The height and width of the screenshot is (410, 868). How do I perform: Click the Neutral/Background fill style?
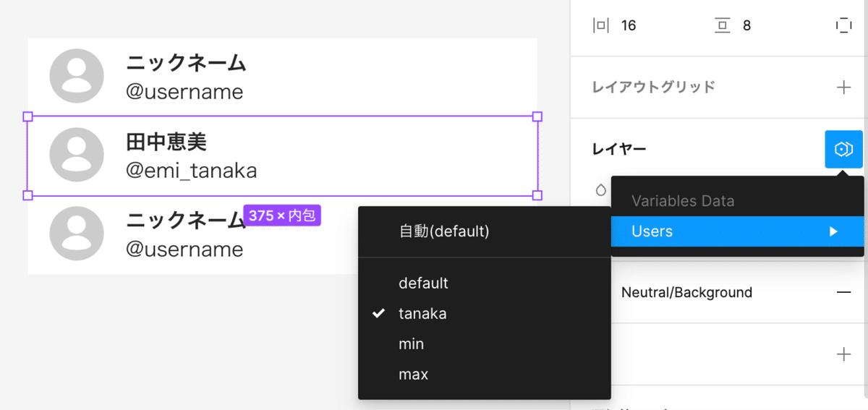click(686, 292)
